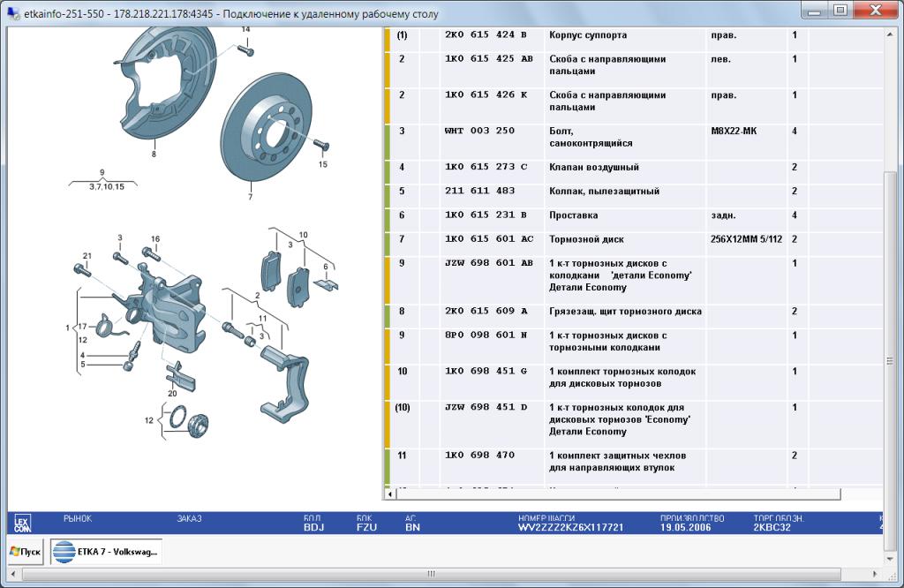Screen dimensions: 904x588
Task: Click the '2KBC32' sales code value
Action: click(x=772, y=527)
